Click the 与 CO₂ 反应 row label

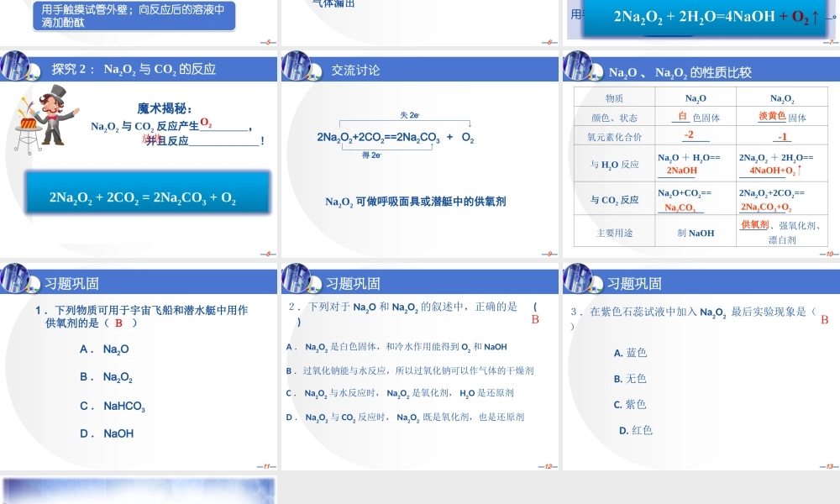[x=614, y=199]
